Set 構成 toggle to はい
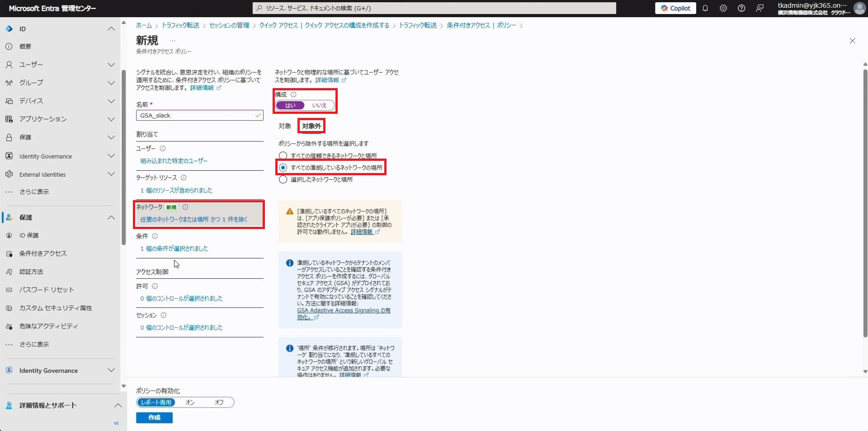 [x=290, y=105]
